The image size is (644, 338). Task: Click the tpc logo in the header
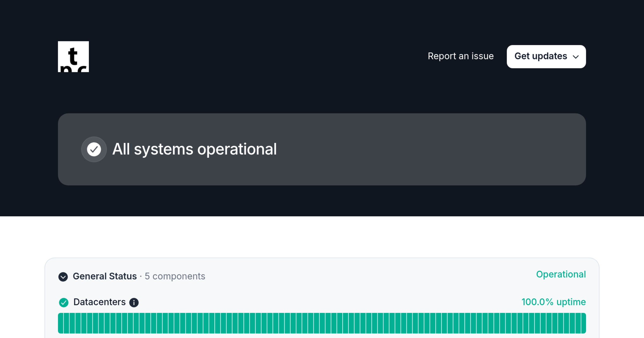[x=73, y=57]
